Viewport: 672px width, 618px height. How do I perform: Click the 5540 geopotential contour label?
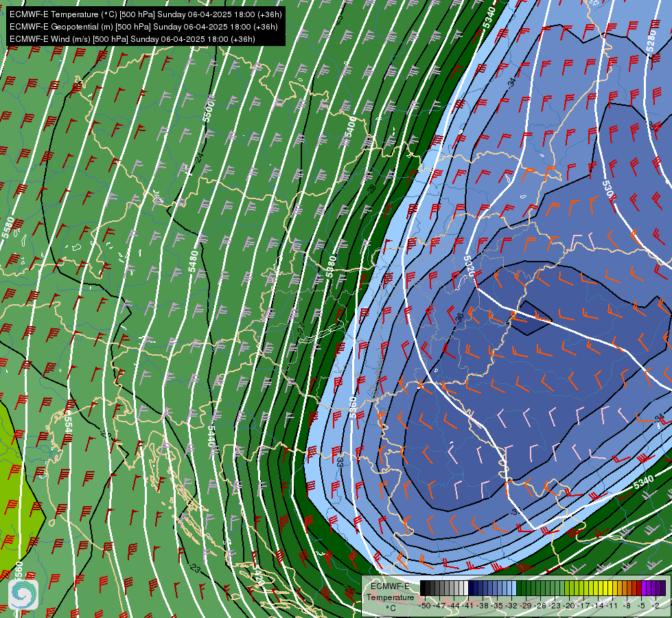tap(68, 422)
